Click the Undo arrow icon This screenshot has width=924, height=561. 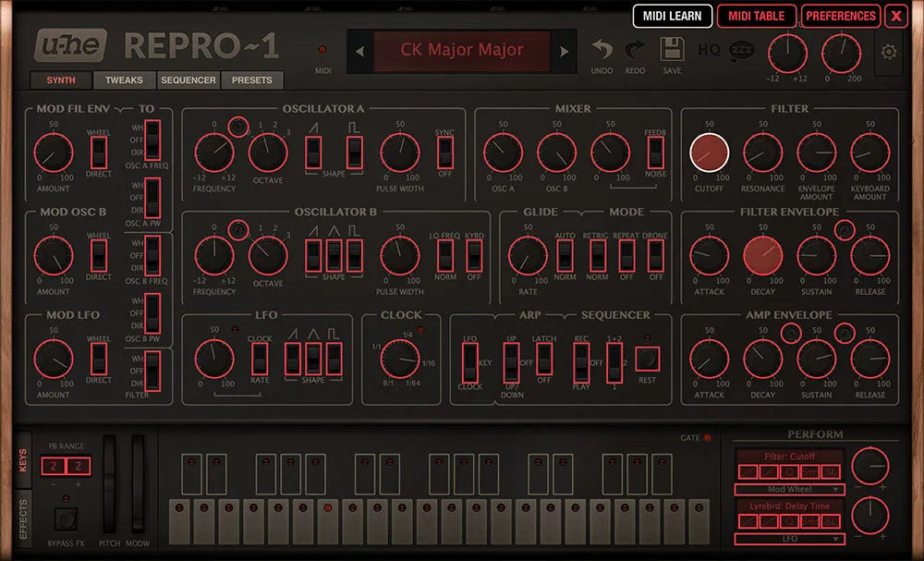tap(602, 50)
